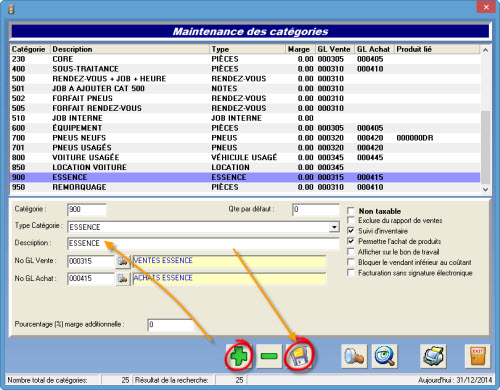The width and height of the screenshot is (500, 390).
Task: Select the 700 PNEUS NEUFS row
Action: click(x=245, y=138)
